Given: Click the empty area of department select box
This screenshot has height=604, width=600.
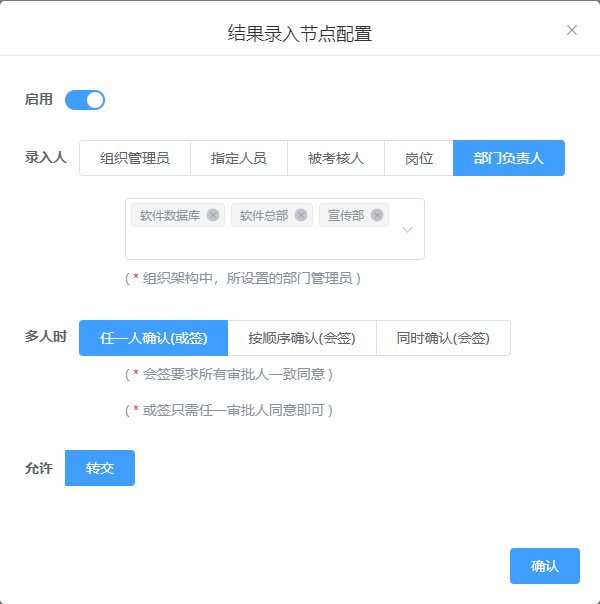Looking at the screenshot, I should (260, 244).
